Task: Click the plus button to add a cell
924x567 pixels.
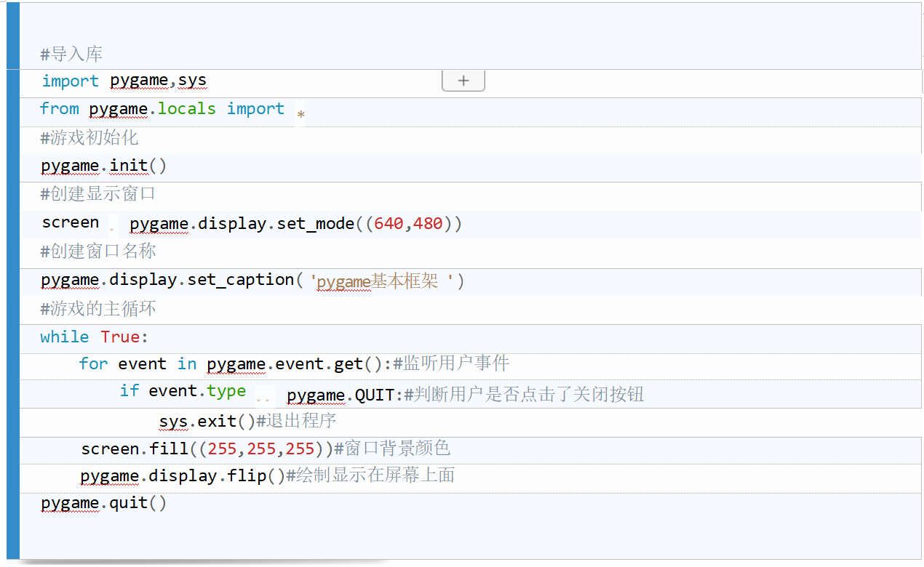Action: tap(463, 80)
